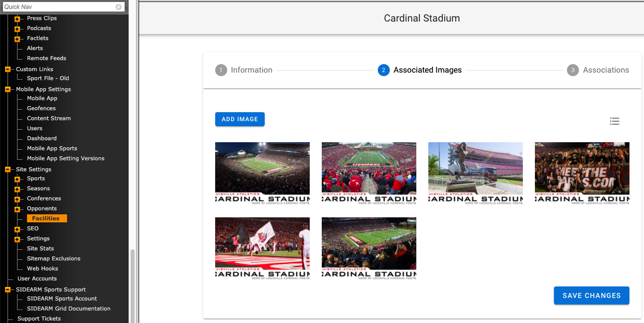This screenshot has height=323, width=644.
Task: Collapse the Mobile App Settings section
Action: click(8, 90)
